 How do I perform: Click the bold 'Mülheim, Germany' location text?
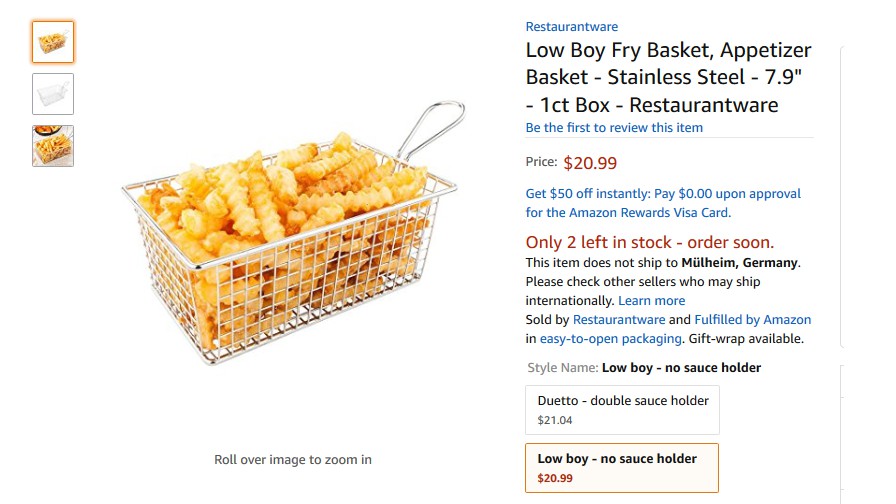(x=739, y=263)
